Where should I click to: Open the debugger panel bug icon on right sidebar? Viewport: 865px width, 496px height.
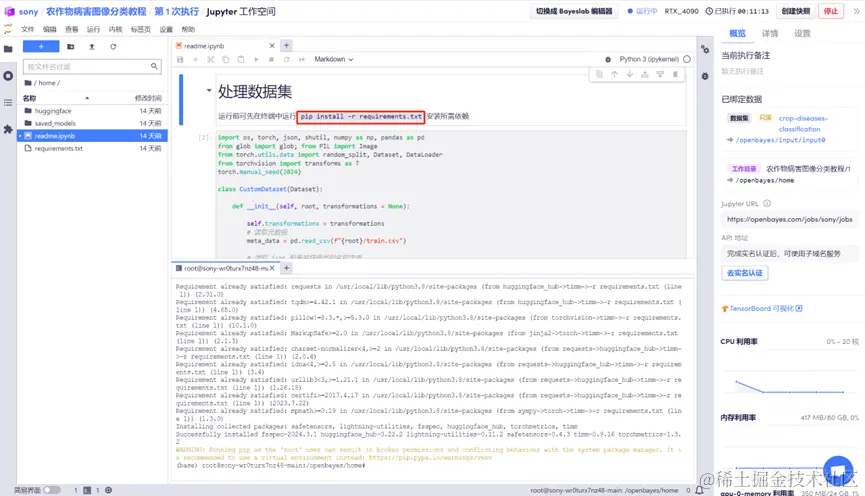705,76
